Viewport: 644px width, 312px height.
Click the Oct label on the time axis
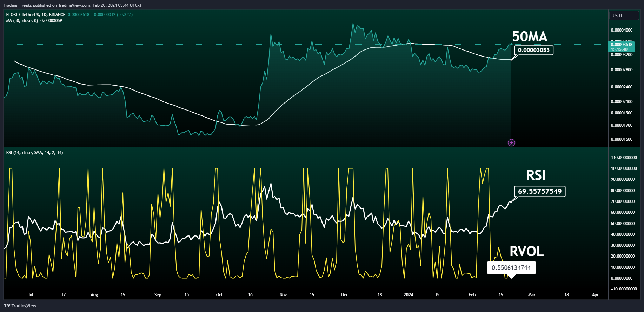[219, 295]
